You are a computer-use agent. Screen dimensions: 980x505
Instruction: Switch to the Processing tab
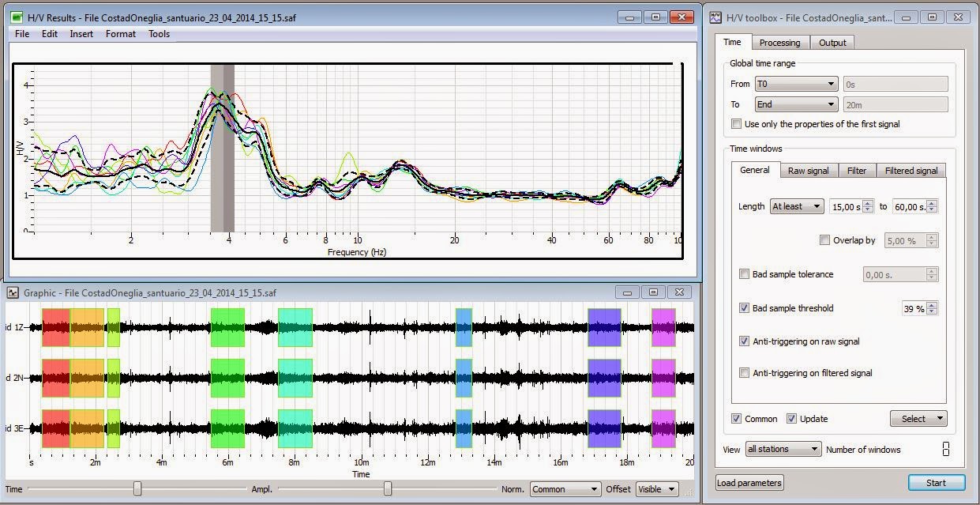click(779, 43)
